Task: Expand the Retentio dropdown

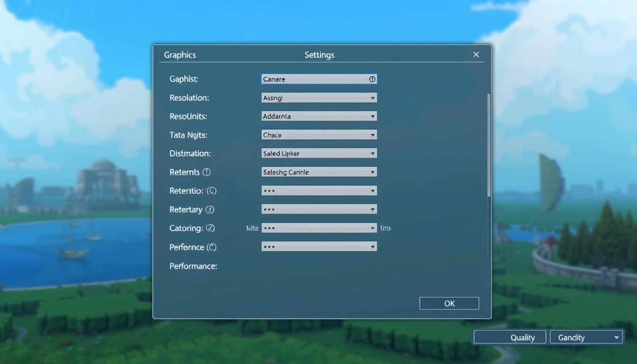Action: pyautogui.click(x=318, y=191)
